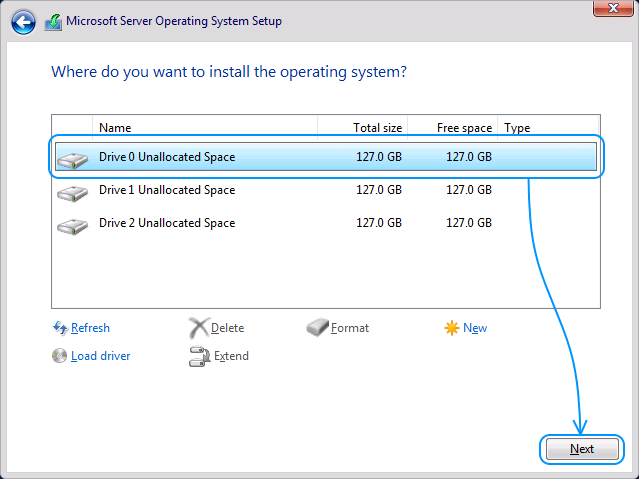The image size is (639, 479).
Task: Click the Microsoft Server Operating System Setup title
Action: [x=174, y=21]
